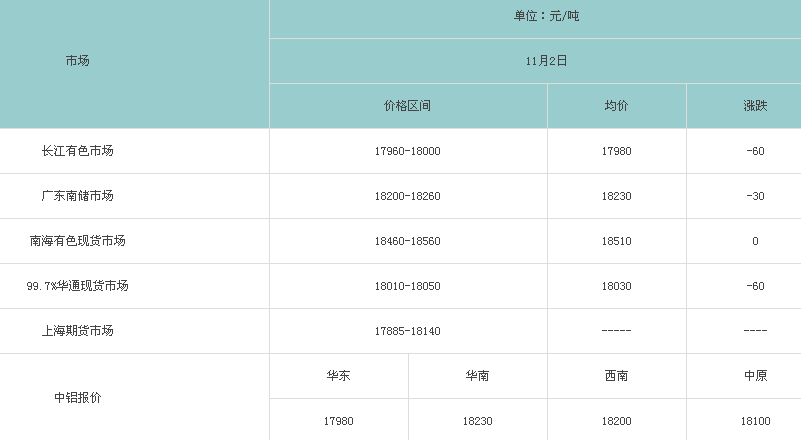The height and width of the screenshot is (440, 801).
Task: Click the 华南 quote value 18230
Action: coord(477,421)
